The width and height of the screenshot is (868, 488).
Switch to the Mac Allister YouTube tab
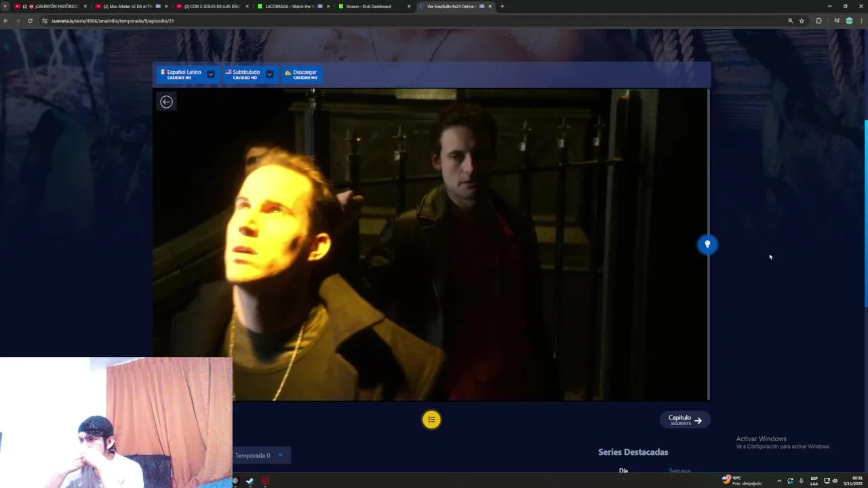(131, 6)
